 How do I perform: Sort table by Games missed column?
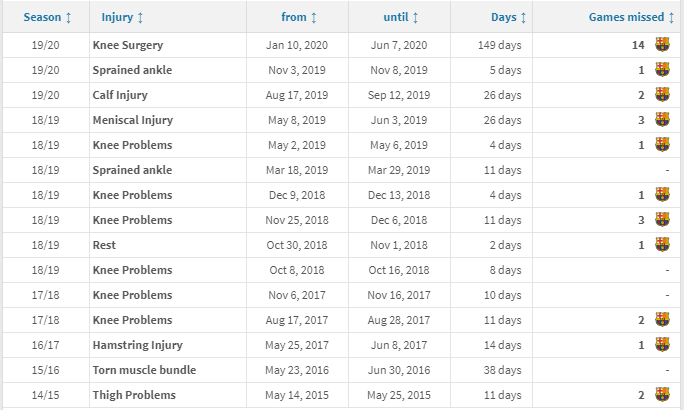629,17
